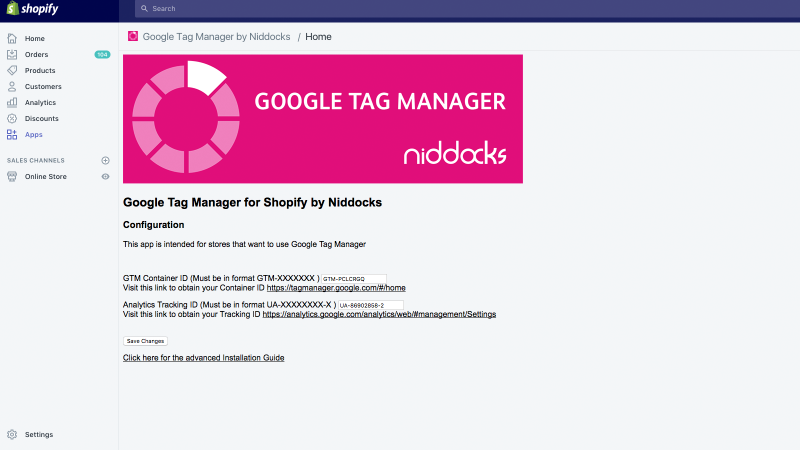Click the Settings gear icon
800x450 pixels.
(12, 435)
